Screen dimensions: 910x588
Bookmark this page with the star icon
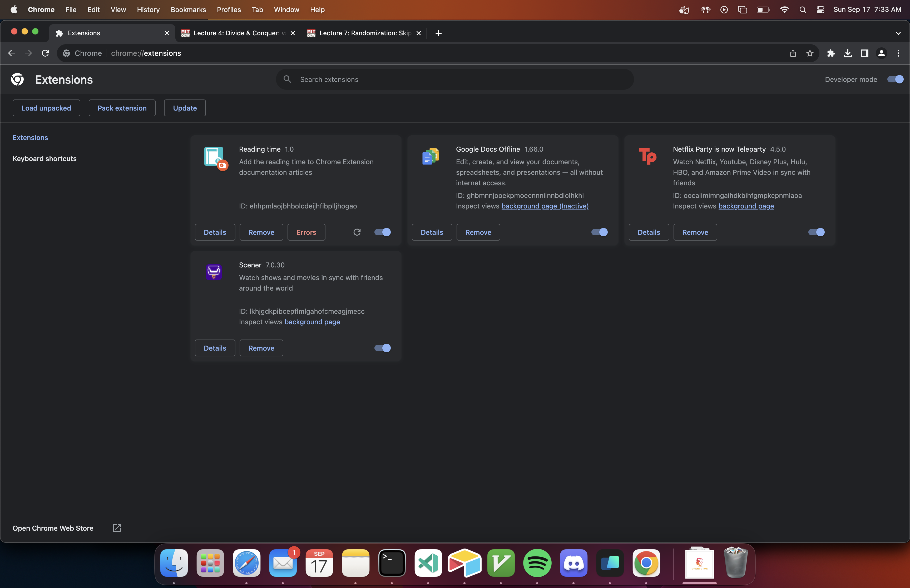(x=810, y=53)
